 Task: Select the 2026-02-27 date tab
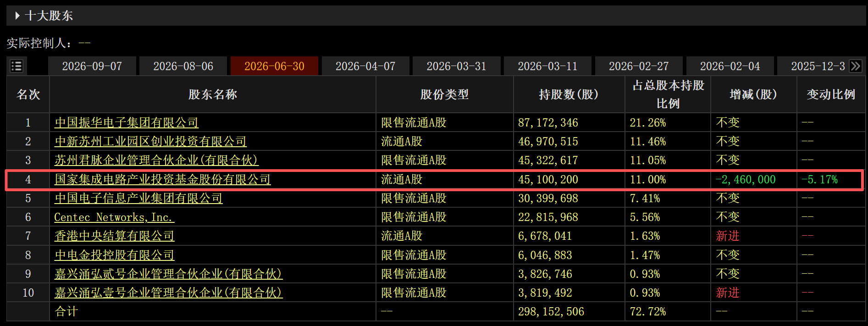[639, 66]
